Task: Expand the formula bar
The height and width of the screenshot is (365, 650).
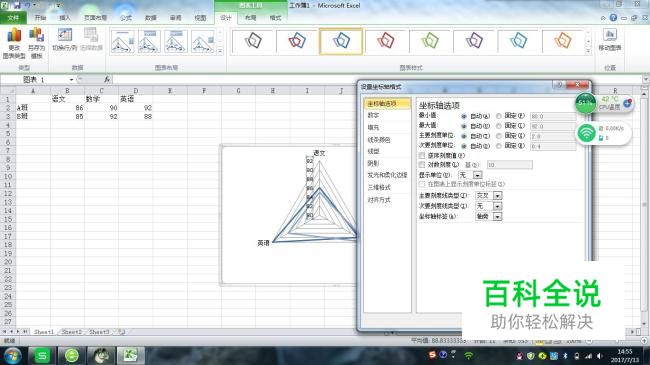Action: point(646,79)
